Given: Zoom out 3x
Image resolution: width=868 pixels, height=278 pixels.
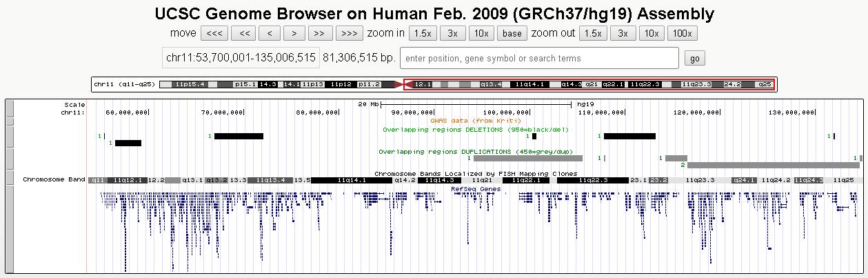Looking at the screenshot, I should [x=622, y=33].
